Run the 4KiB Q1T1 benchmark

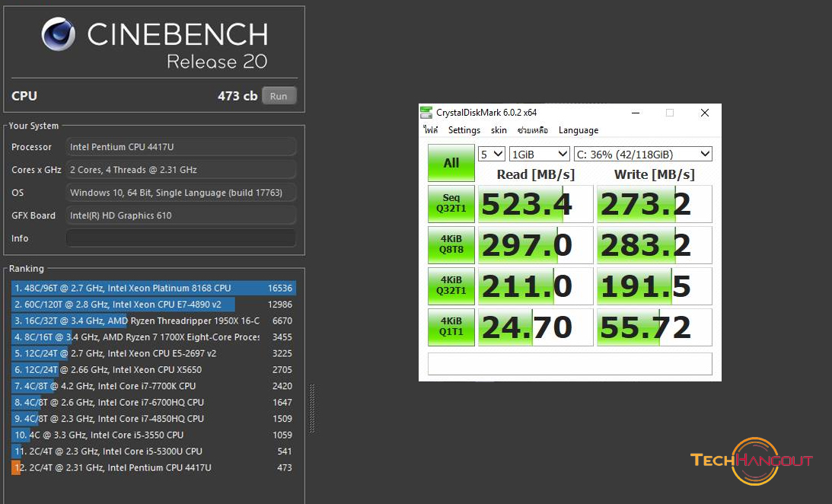click(x=451, y=327)
